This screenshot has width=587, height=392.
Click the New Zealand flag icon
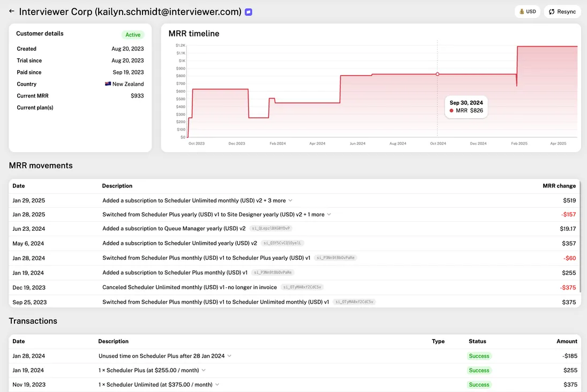click(108, 84)
